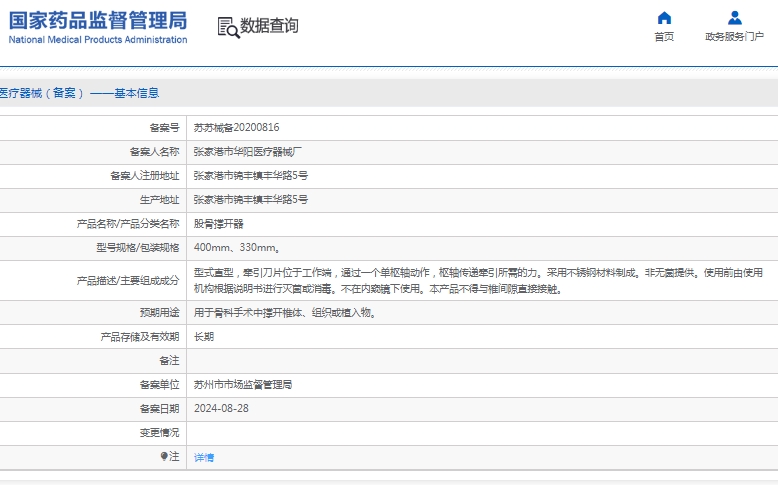Viewport: 778px width, 485px height.
Task: Click the 产品描述/主要组成成分 row label
Action: 128,280
